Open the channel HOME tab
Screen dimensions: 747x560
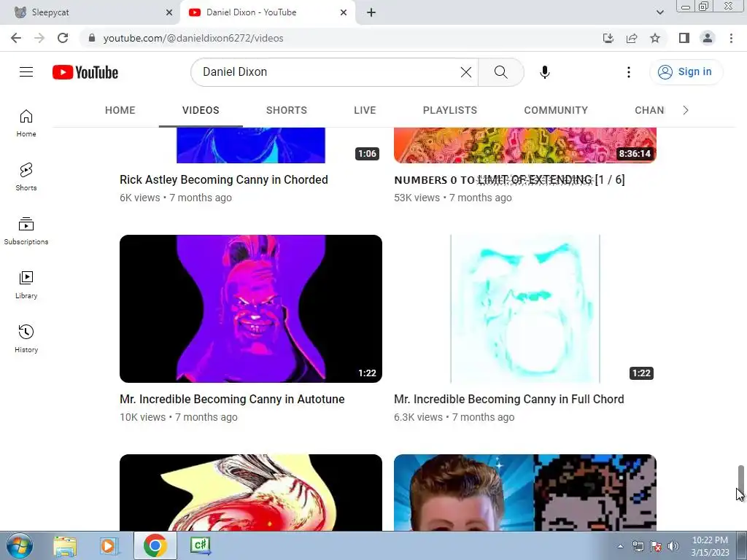tap(120, 111)
